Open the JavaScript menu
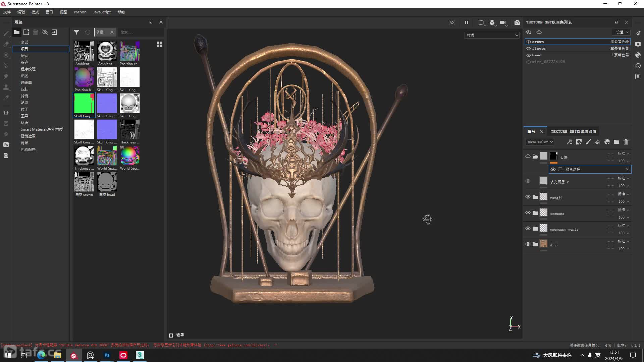Screen dimensions: 644x362 click(102, 12)
